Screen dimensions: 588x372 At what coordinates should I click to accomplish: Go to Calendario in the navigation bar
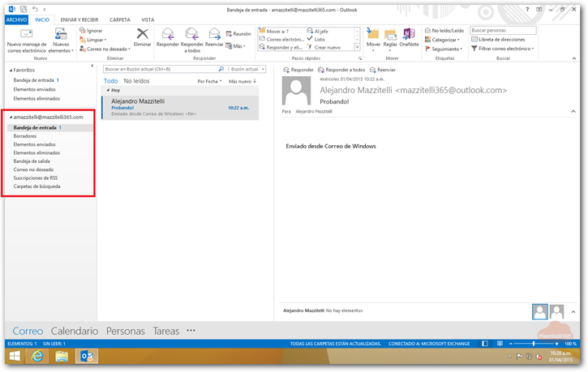74,331
